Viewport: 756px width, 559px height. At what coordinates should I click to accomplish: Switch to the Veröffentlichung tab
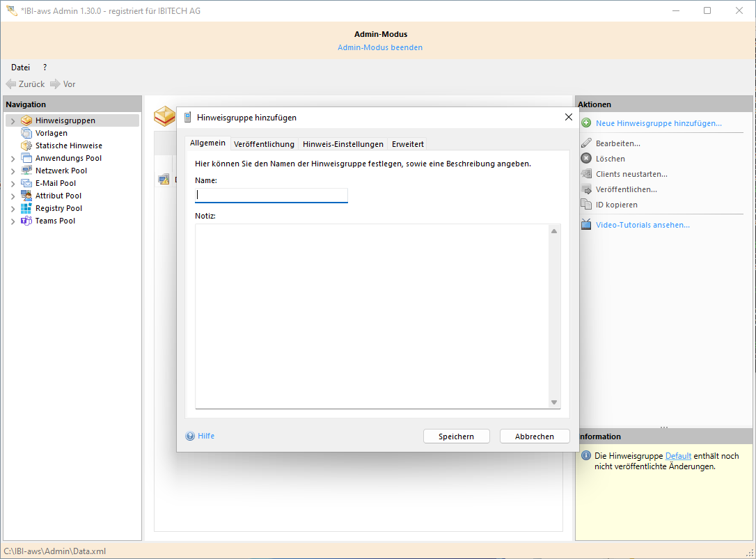[264, 144]
